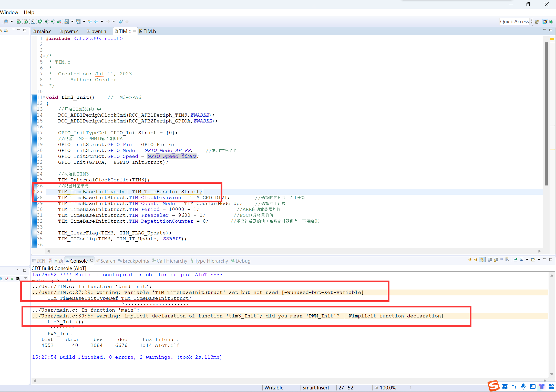Image resolution: width=556 pixels, height=392 pixels.
Task: Click the indent right toolbar icon
Action: [x=47, y=22]
